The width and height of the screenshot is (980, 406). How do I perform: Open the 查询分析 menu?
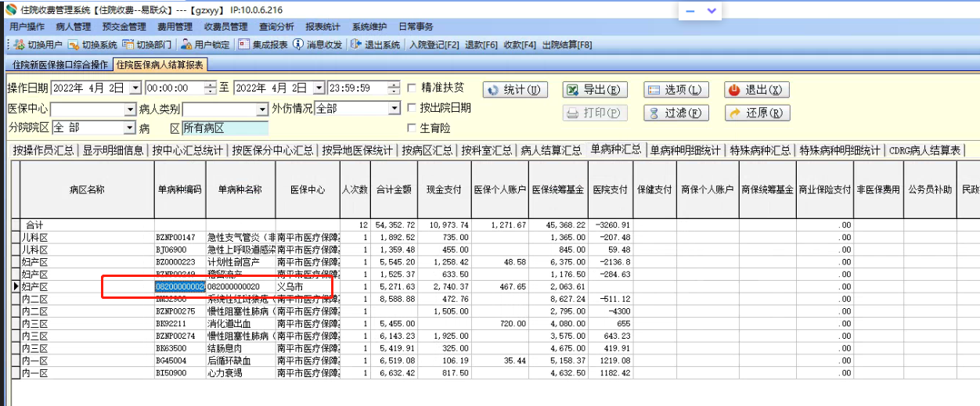click(277, 27)
